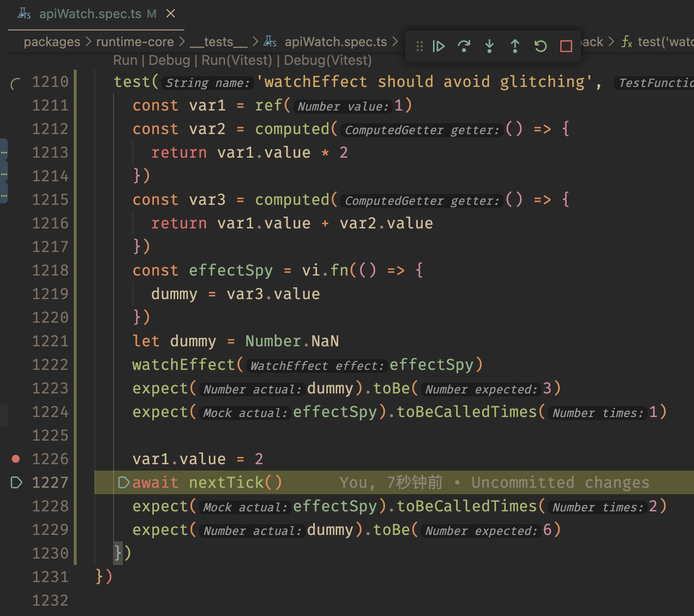The width and height of the screenshot is (694, 616).
Task: Click the inline breakpoint marker before await
Action: pyautogui.click(x=123, y=482)
